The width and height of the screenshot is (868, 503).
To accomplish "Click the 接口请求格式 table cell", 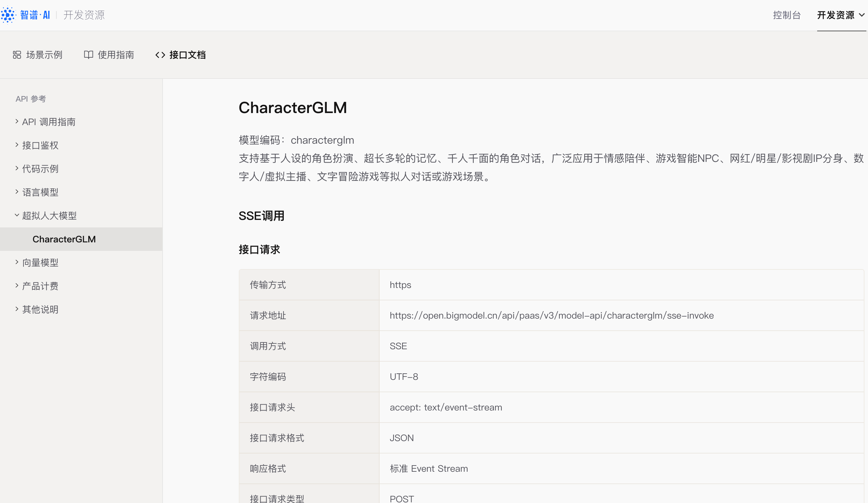I will coord(309,438).
